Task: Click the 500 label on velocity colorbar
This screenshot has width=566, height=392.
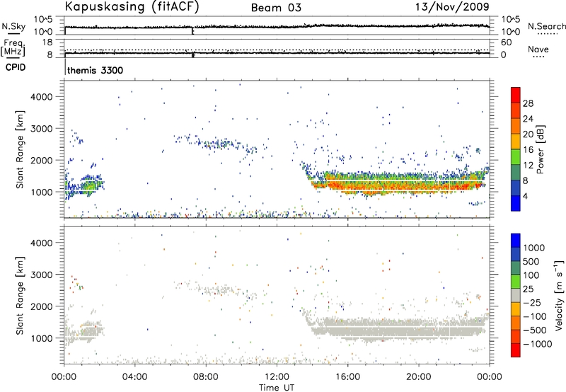Action: [x=531, y=261]
